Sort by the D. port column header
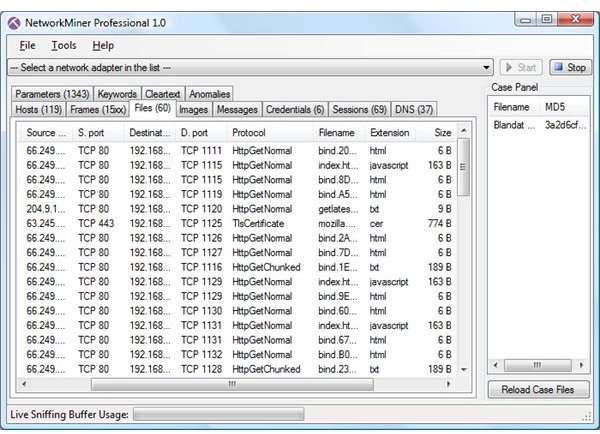This screenshot has width=600, height=434. pyautogui.click(x=201, y=133)
